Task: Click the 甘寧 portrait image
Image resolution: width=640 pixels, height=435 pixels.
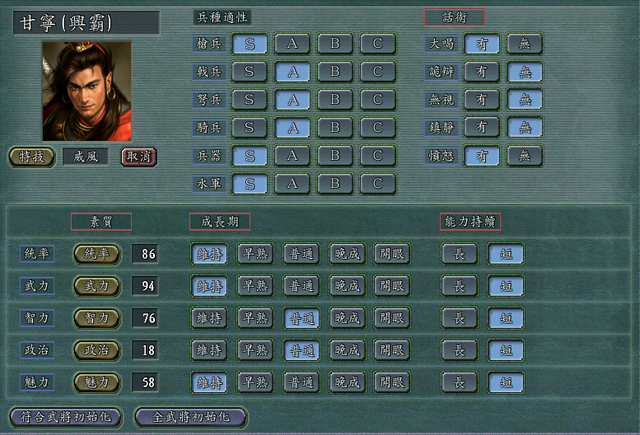Action: click(87, 91)
